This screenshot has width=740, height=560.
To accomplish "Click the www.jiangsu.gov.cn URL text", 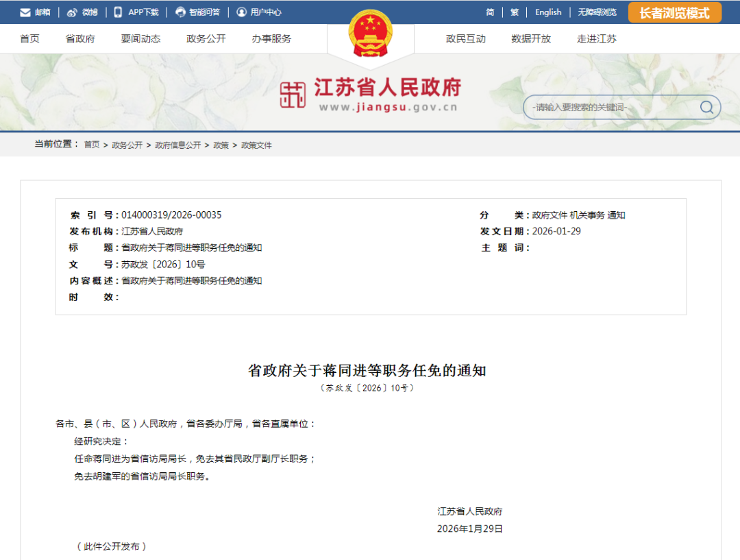I will pos(388,108).
